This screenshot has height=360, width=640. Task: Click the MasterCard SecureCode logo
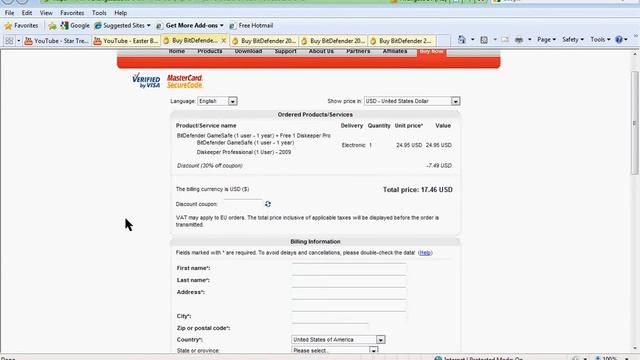185,81
